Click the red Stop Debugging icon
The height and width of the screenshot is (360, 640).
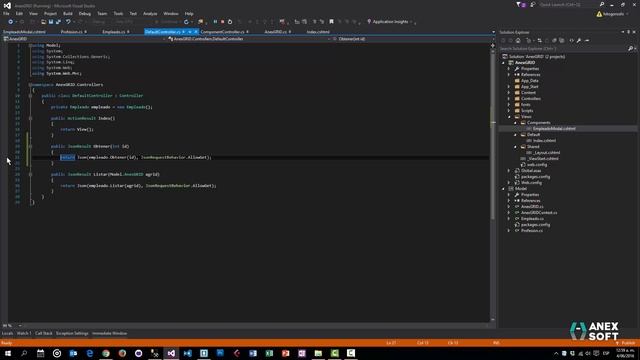[222, 22]
